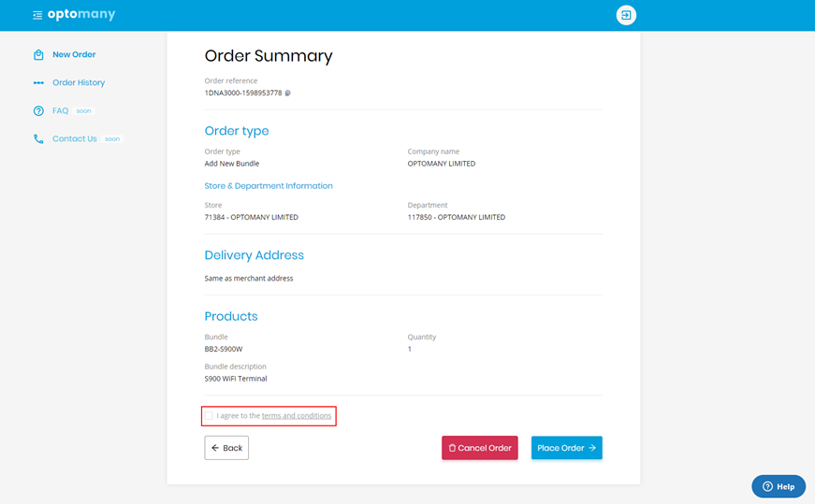Viewport: 815px width, 504px height.
Task: Click the Add New Bundle value
Action: pos(232,164)
